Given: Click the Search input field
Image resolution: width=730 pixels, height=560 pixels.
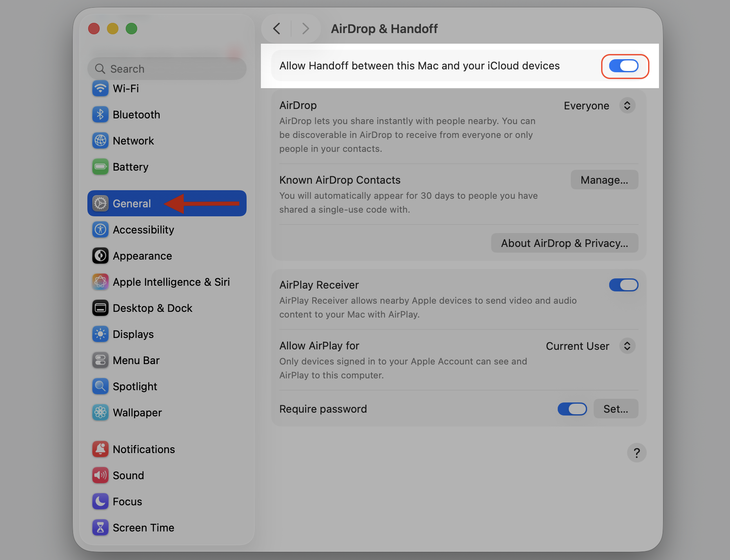Looking at the screenshot, I should [x=167, y=69].
